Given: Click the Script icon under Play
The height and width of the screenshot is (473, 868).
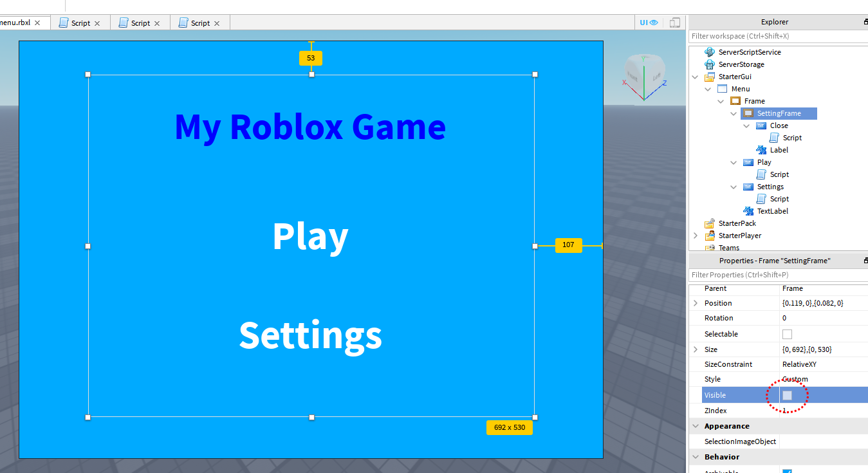Looking at the screenshot, I should pos(761,174).
